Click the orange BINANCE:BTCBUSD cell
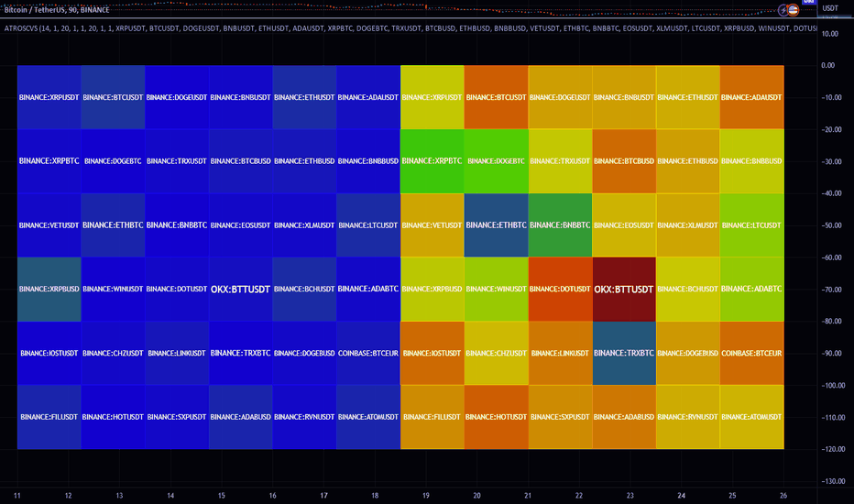The height and width of the screenshot is (504, 854). coord(624,161)
